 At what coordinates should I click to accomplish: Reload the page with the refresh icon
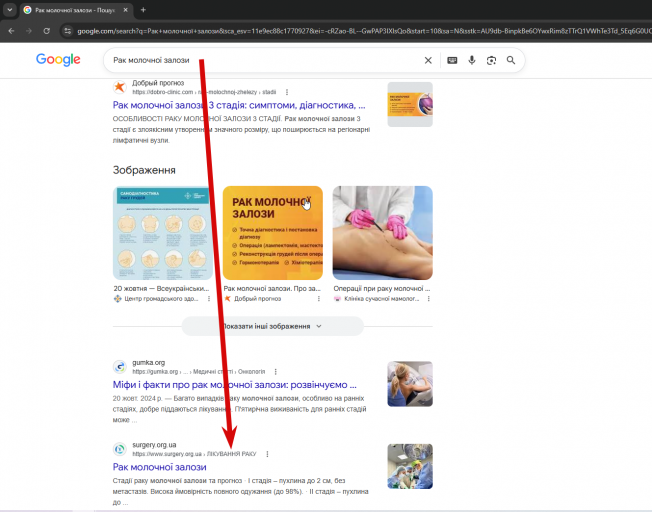click(47, 31)
